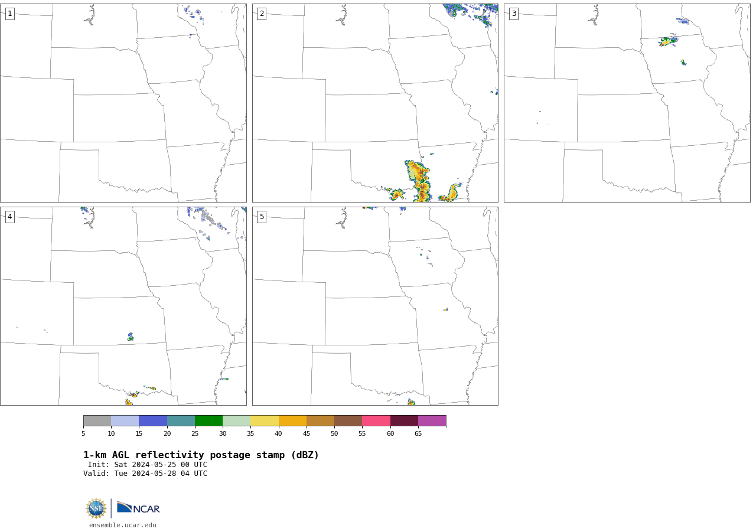Viewport: 756px width, 532px height.
Task: Click the blue 15-20 dBZ swatch
Action: click(153, 421)
